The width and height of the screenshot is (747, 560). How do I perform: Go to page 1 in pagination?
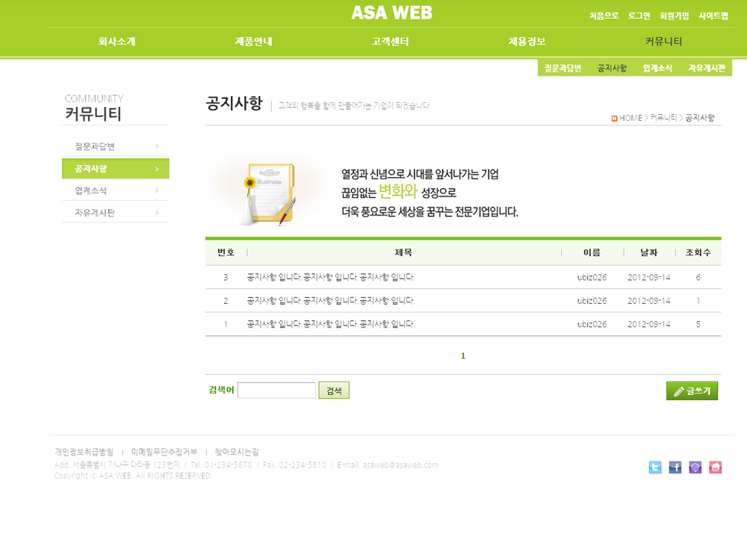pyautogui.click(x=463, y=355)
